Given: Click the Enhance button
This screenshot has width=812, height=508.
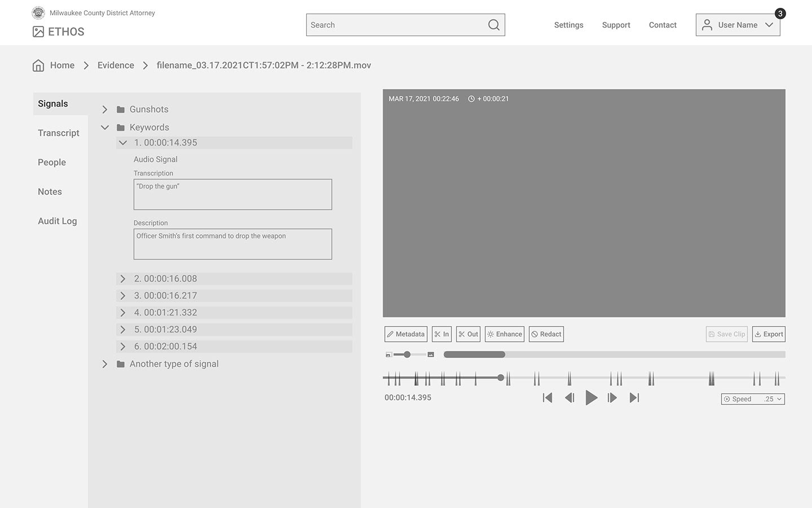Looking at the screenshot, I should click(x=505, y=334).
